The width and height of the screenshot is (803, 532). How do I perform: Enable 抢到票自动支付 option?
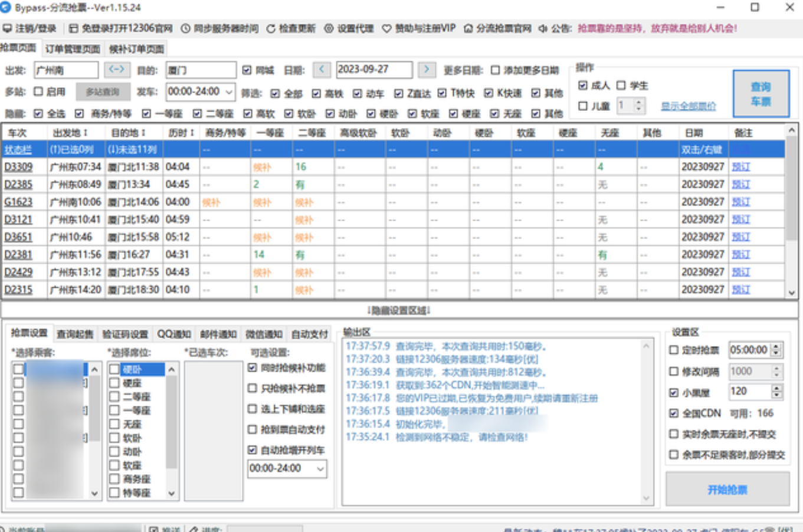point(253,429)
